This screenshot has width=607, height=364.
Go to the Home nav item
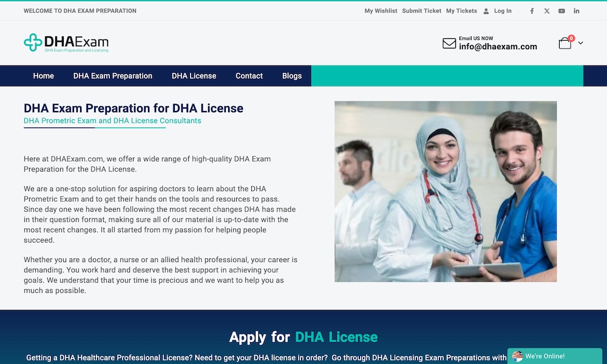coord(43,76)
